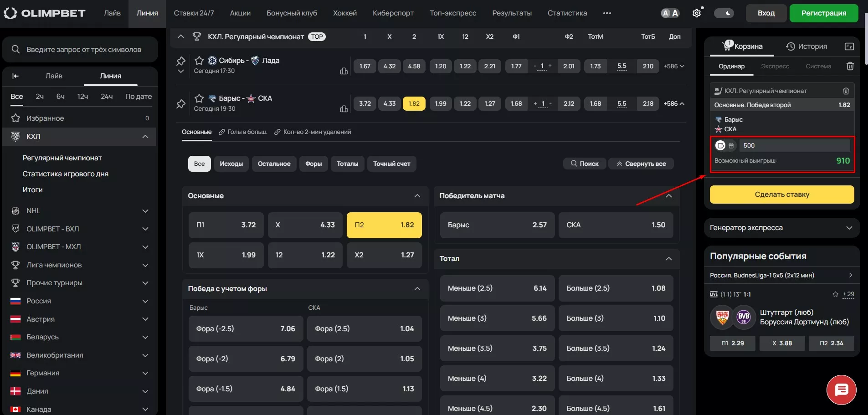The width and height of the screenshot is (868, 415).
Task: Open statistics chart icon for Барыс - СКА
Action: tap(344, 108)
